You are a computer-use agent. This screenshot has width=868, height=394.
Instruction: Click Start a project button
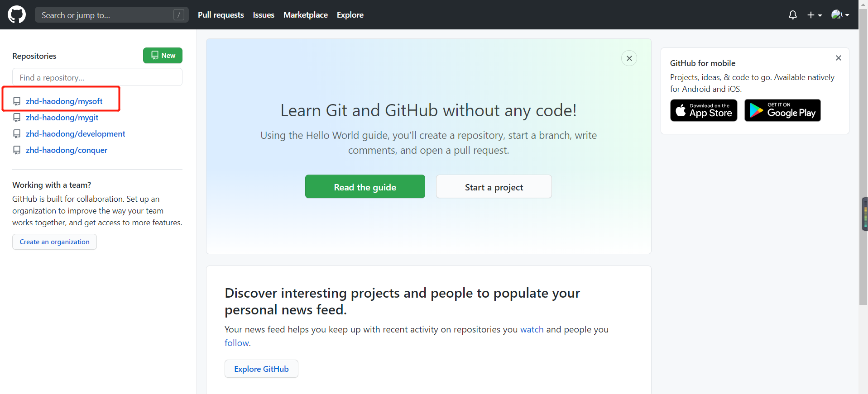tap(494, 186)
